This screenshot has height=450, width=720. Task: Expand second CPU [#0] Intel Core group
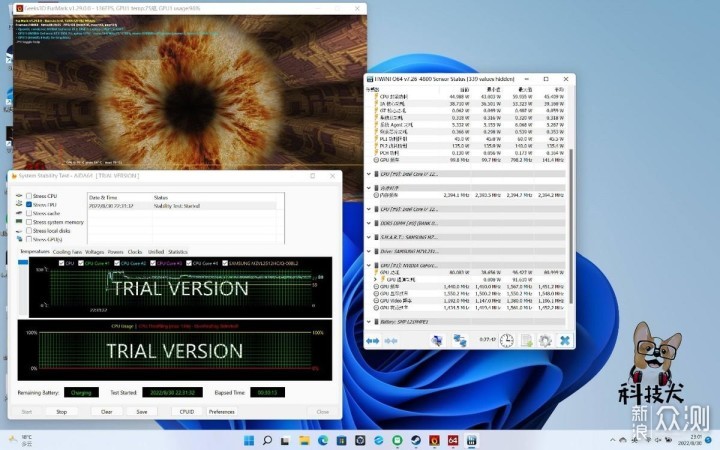coord(369,209)
